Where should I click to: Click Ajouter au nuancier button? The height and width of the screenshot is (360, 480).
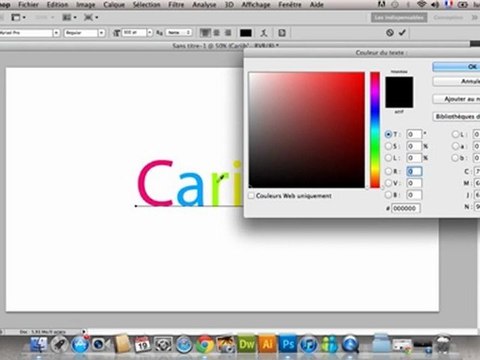point(456,99)
